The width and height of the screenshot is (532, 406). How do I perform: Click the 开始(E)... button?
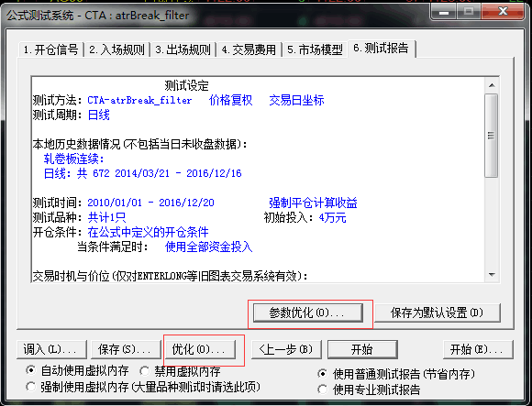478,349
